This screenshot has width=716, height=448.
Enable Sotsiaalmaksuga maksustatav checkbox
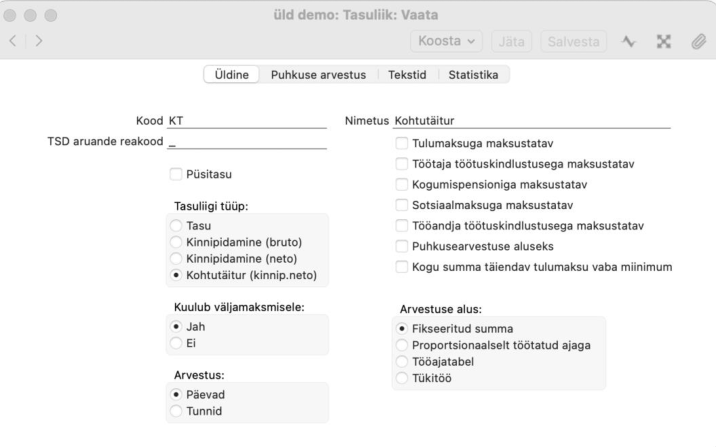pyautogui.click(x=401, y=205)
